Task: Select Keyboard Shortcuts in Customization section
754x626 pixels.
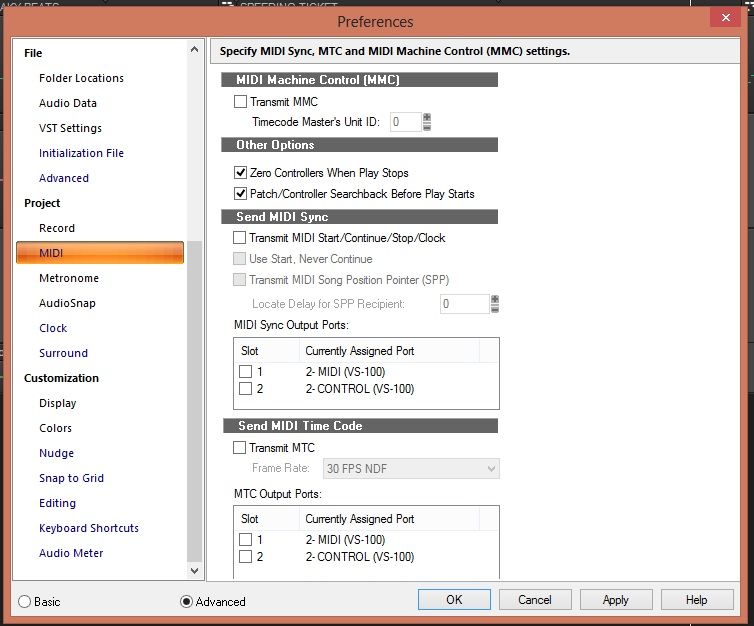Action: [89, 528]
